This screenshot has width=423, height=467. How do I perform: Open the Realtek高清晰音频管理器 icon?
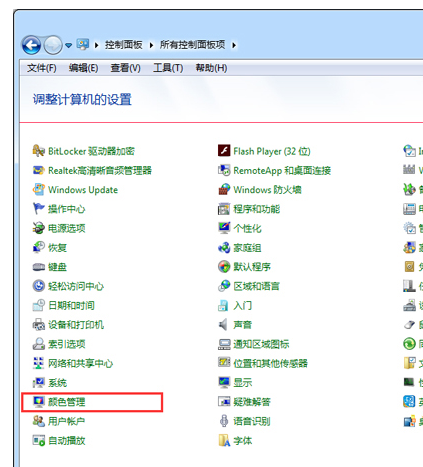point(39,170)
